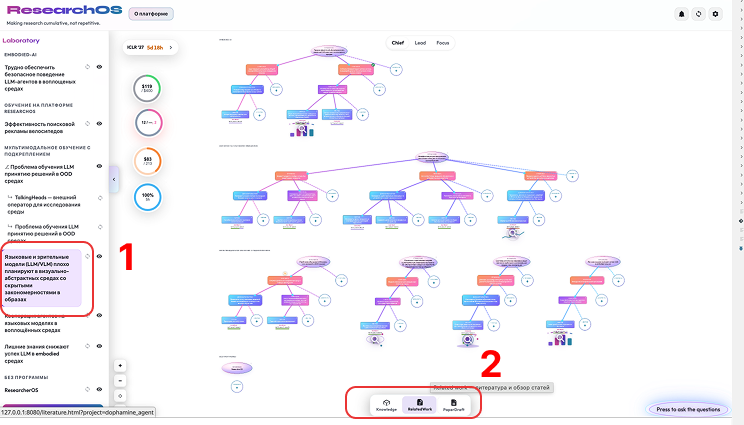Switch to Lead view tab

[x=420, y=43]
